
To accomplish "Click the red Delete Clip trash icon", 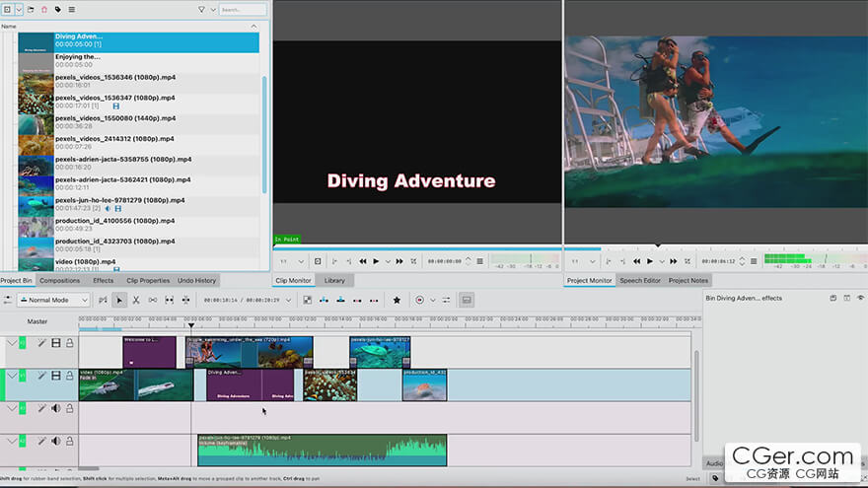I will tap(44, 10).
